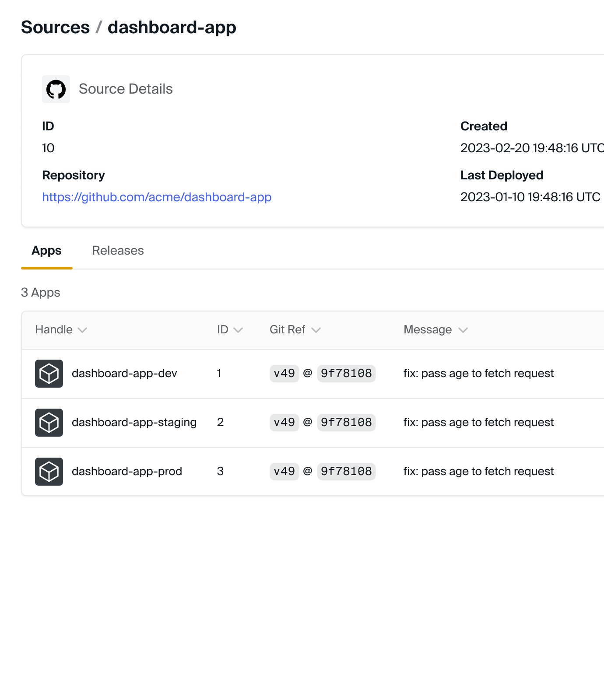Click the dev row commit message
Viewport: 604px width, 700px height.
click(x=478, y=373)
